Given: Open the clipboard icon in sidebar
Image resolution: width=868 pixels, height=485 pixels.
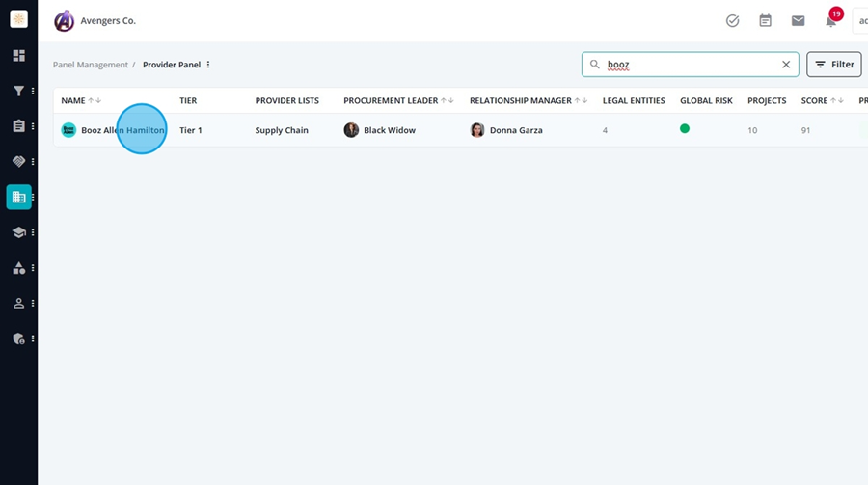Looking at the screenshot, I should click(19, 126).
